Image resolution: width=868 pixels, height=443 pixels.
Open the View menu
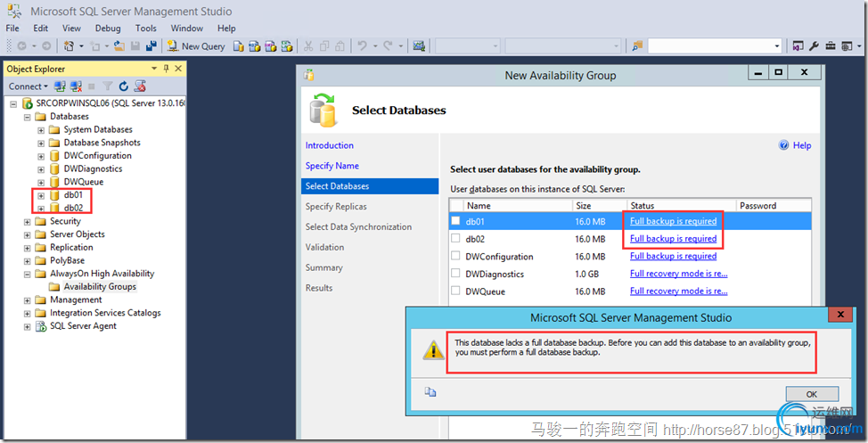pyautogui.click(x=71, y=29)
